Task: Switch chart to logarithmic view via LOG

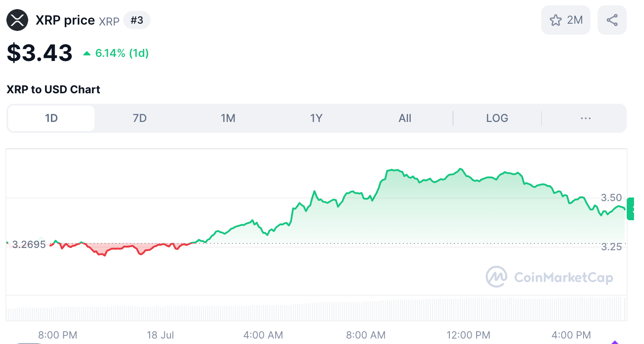Action: click(x=497, y=118)
